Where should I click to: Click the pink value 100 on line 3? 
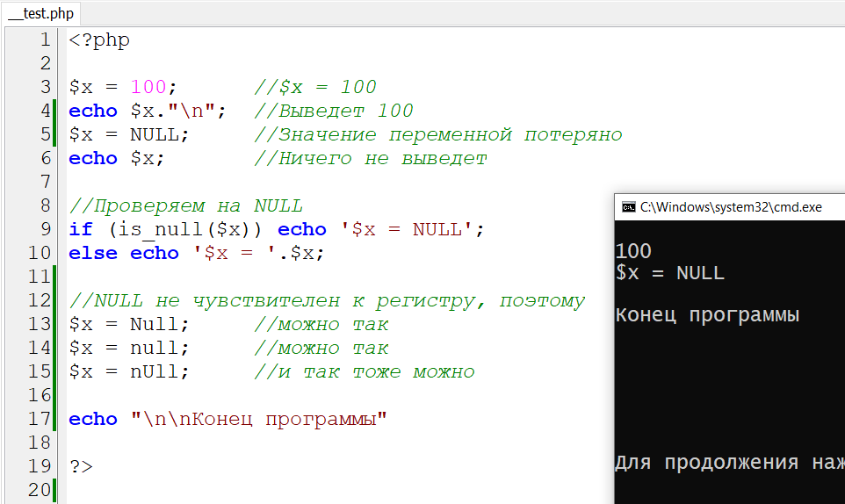click(x=148, y=87)
